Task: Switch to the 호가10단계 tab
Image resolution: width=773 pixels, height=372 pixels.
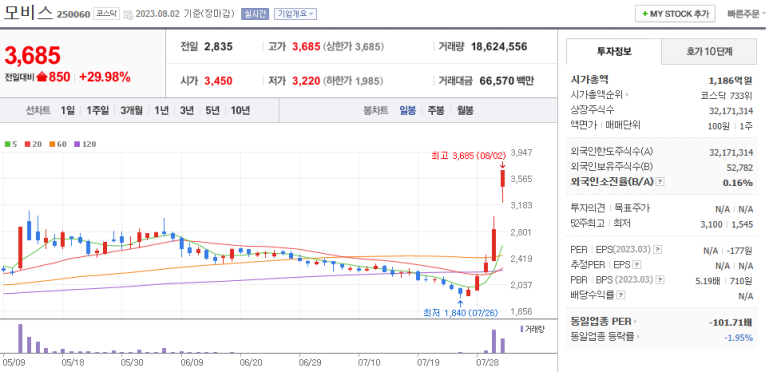Action: (x=708, y=51)
